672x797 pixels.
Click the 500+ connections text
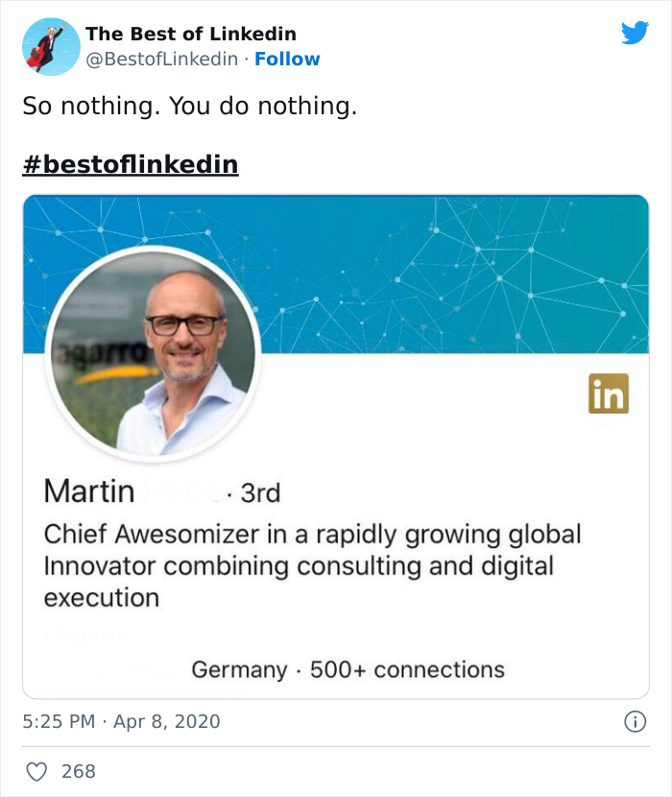pos(407,669)
